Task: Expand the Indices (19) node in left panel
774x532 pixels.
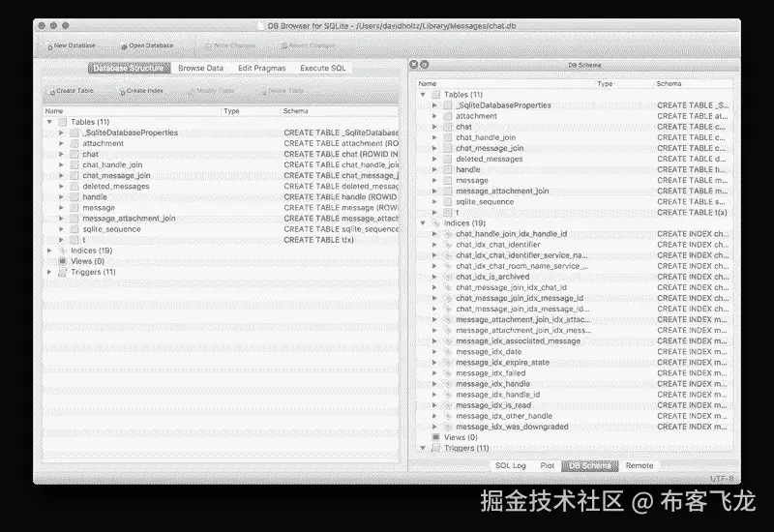Action: 49,251
